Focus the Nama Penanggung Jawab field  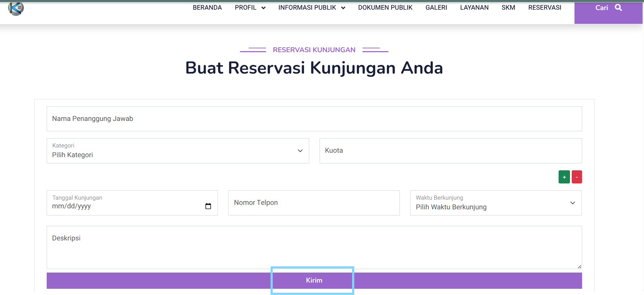[x=314, y=119]
